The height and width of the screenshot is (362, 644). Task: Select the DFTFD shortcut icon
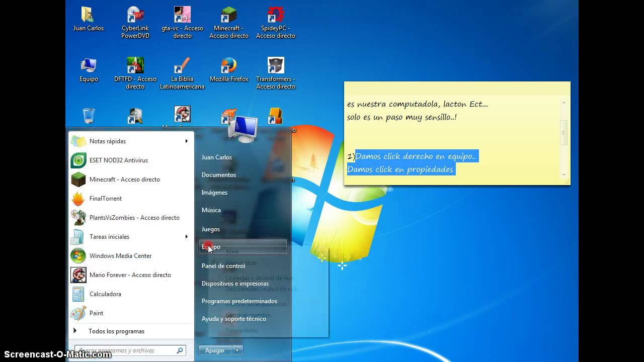[135, 73]
